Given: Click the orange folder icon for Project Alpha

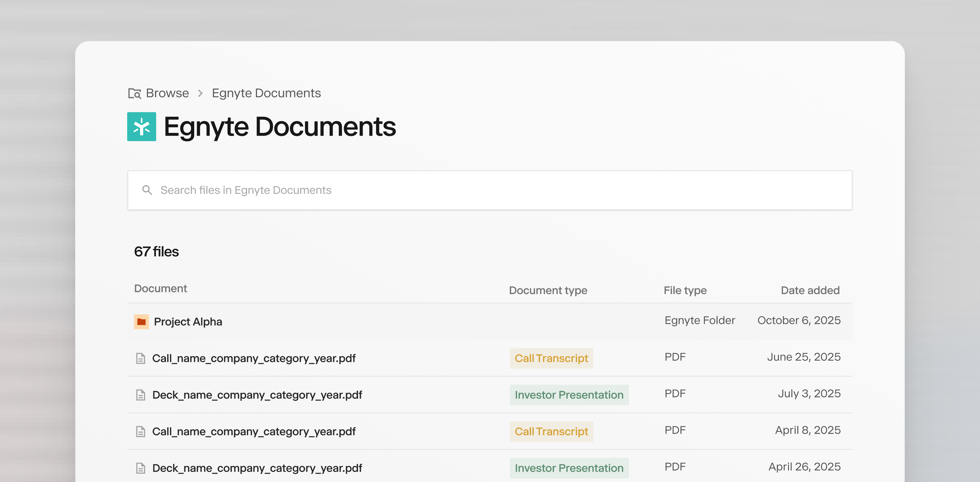Looking at the screenshot, I should coord(141,322).
